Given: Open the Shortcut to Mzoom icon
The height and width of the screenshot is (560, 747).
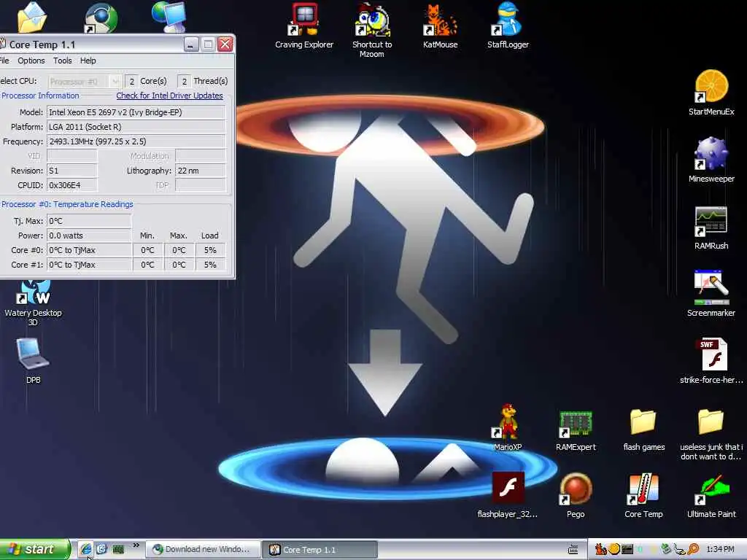Looking at the screenshot, I should pyautogui.click(x=372, y=20).
